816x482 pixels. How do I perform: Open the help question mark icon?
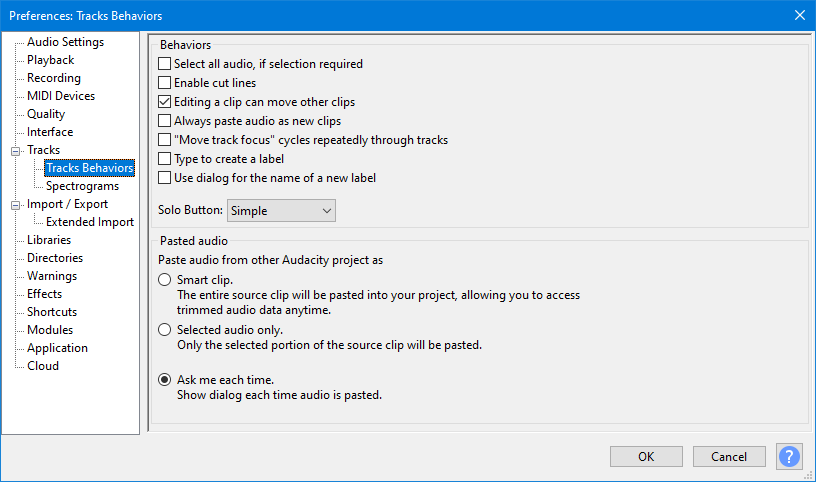click(x=789, y=456)
